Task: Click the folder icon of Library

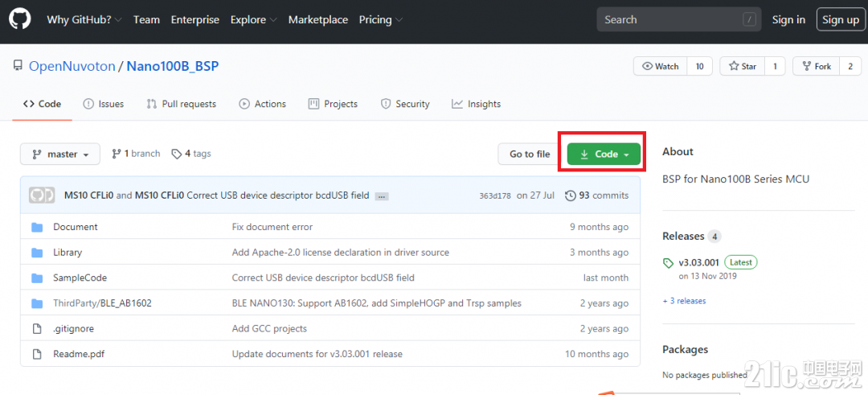Action: (37, 253)
